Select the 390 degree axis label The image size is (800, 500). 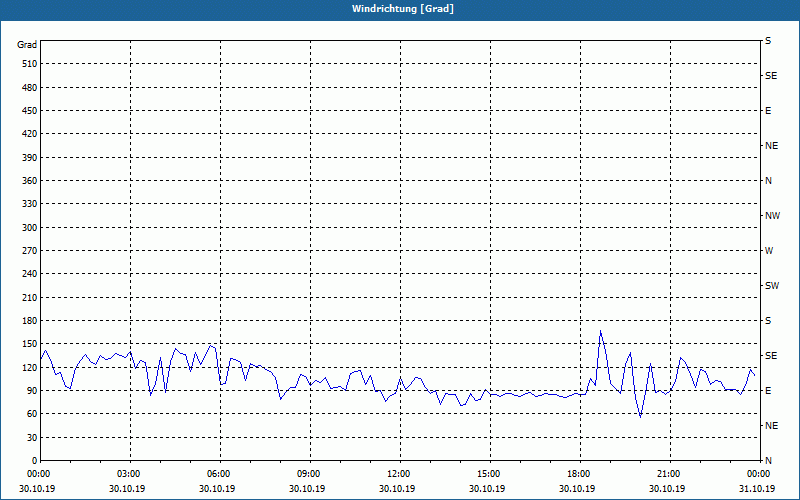pos(29,158)
